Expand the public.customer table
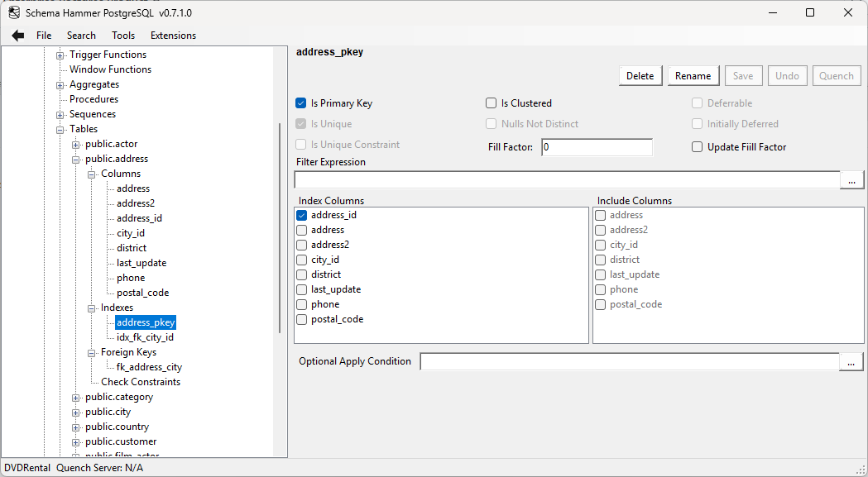The height and width of the screenshot is (477, 868). (74, 441)
